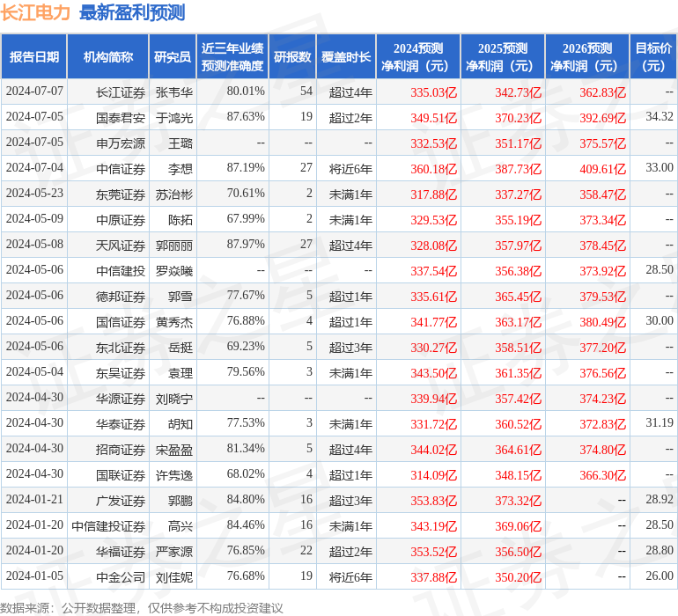Viewport: 678px width, 616px height.
Task: Select the date cell 2024-07-07
Action: coord(34,92)
